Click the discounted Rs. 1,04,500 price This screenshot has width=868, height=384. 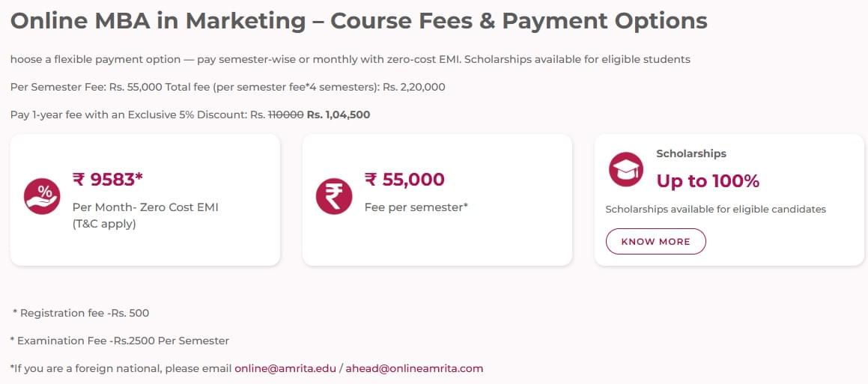(x=339, y=115)
